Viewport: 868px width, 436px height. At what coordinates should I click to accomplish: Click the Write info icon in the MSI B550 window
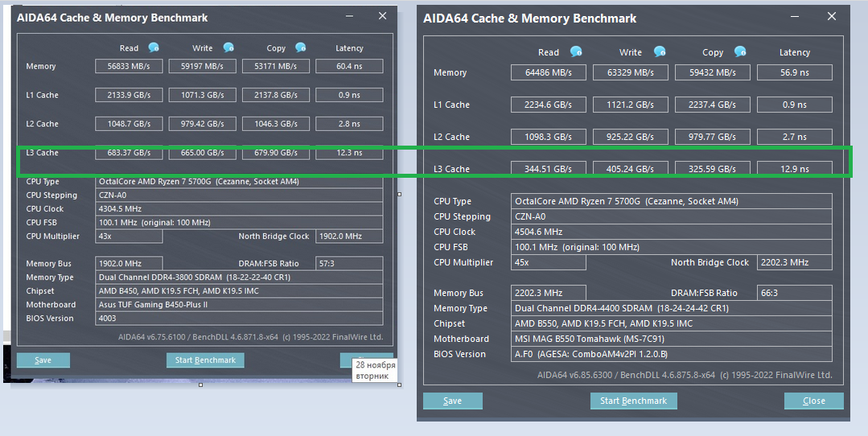pos(660,51)
